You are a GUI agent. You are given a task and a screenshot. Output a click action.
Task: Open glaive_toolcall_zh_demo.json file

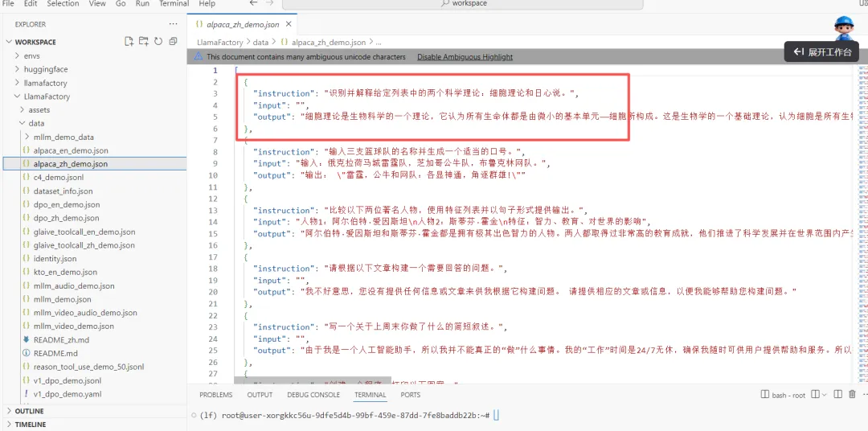pyautogui.click(x=84, y=245)
